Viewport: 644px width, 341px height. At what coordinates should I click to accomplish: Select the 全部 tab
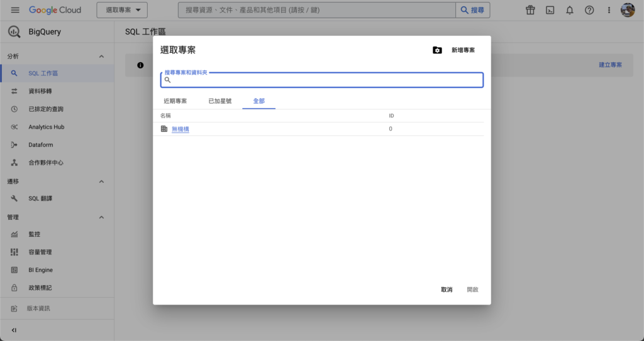(258, 101)
